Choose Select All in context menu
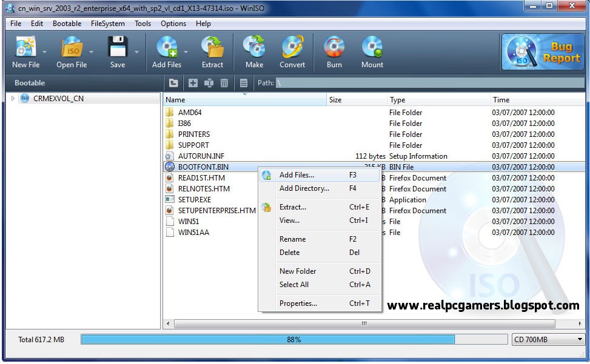The width and height of the screenshot is (590, 364). pos(320,285)
